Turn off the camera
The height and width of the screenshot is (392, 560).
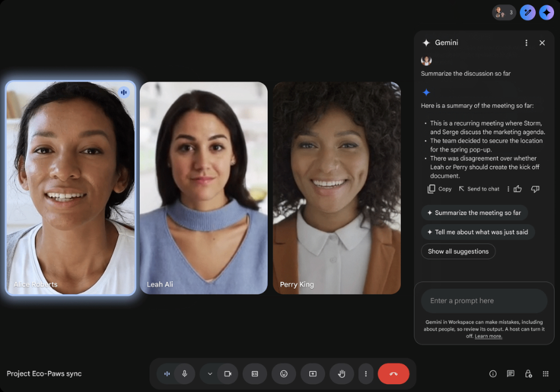228,374
